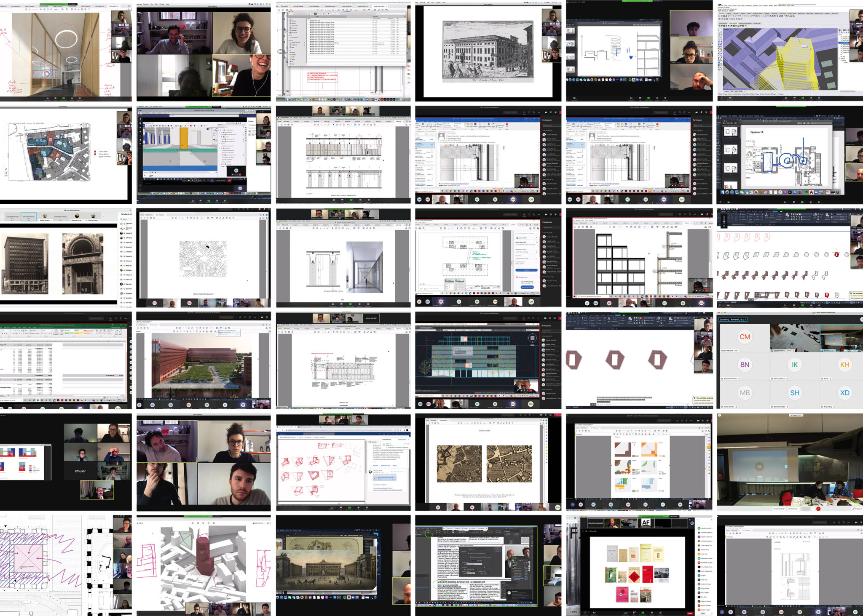Click the camera icon in the Webex top toolbar
Image resolution: width=863 pixels, height=616 pixels.
pos(546,112)
